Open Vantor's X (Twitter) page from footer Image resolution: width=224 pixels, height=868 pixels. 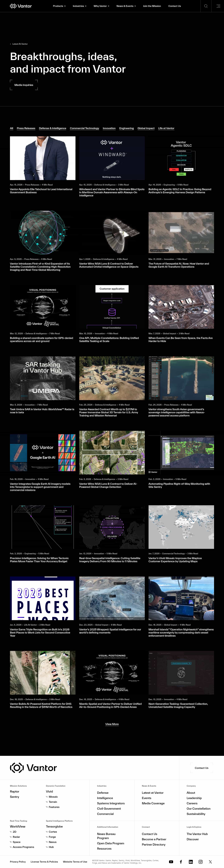210,862
